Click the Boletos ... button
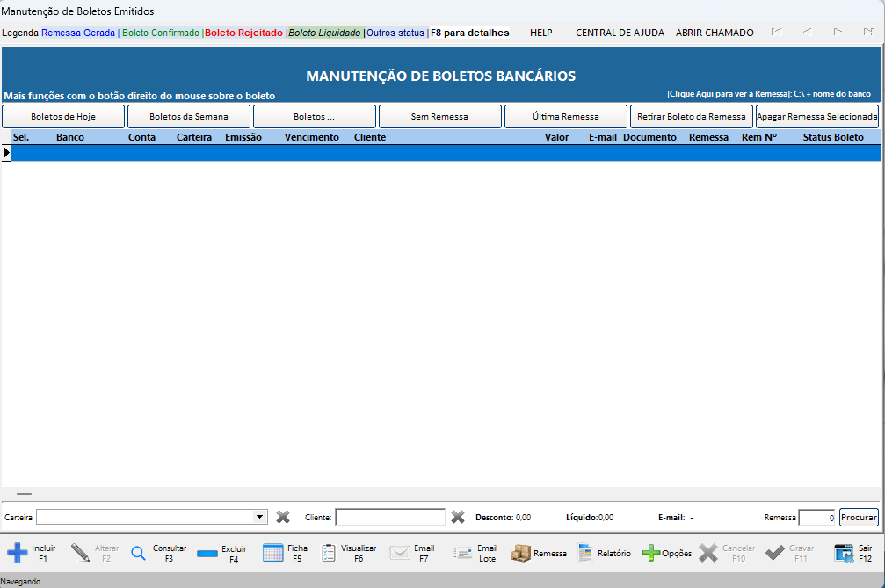 tap(315, 116)
